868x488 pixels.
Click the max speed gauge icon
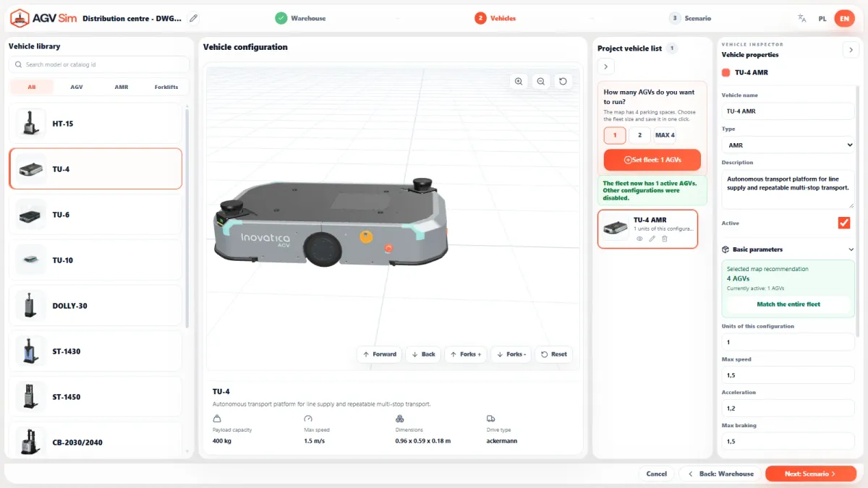pos(308,419)
